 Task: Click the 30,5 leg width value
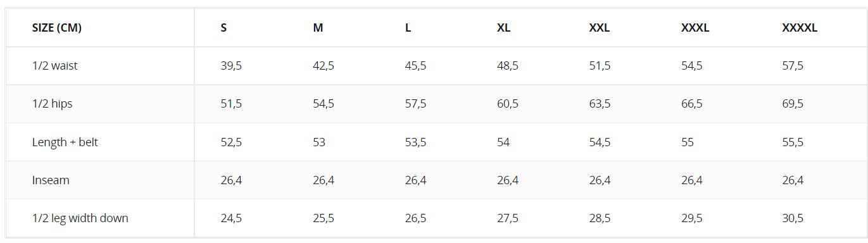(x=793, y=218)
